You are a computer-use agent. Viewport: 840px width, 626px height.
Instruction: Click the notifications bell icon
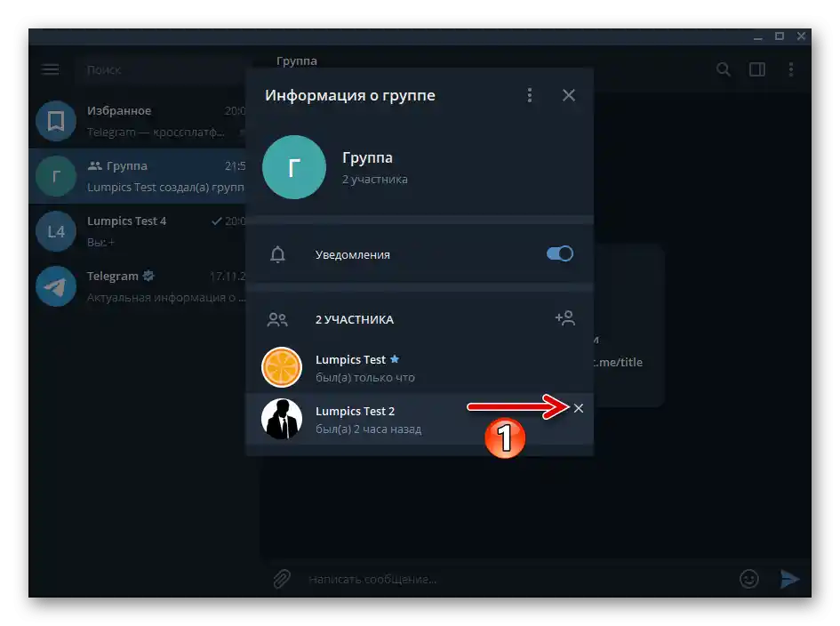click(x=277, y=254)
